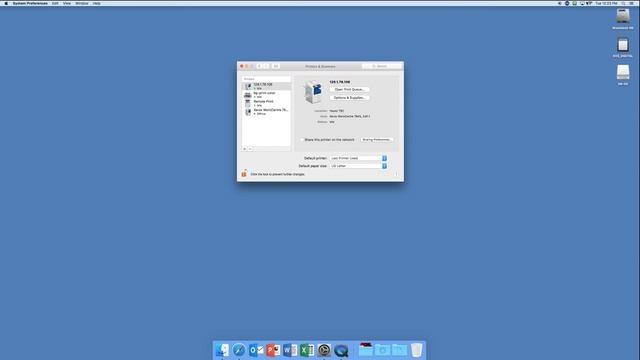Open the Edit menu
The image size is (640, 360).
coord(55,3)
